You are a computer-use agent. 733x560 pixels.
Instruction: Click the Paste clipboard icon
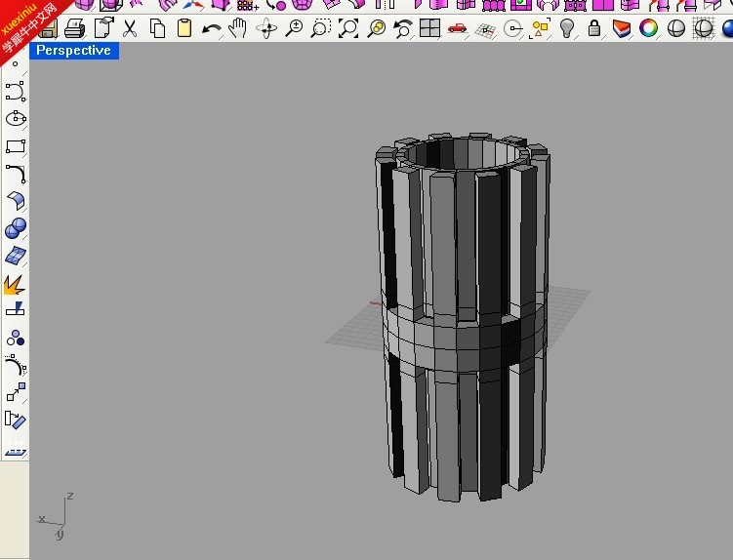(184, 28)
